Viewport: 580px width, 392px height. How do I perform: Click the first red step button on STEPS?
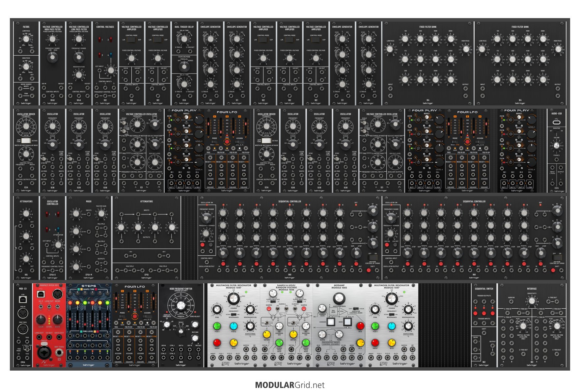(70, 302)
